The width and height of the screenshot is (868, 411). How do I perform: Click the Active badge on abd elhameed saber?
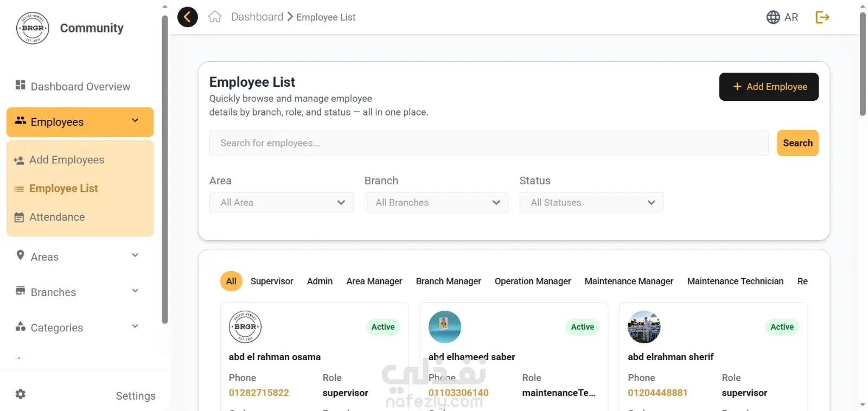point(583,327)
